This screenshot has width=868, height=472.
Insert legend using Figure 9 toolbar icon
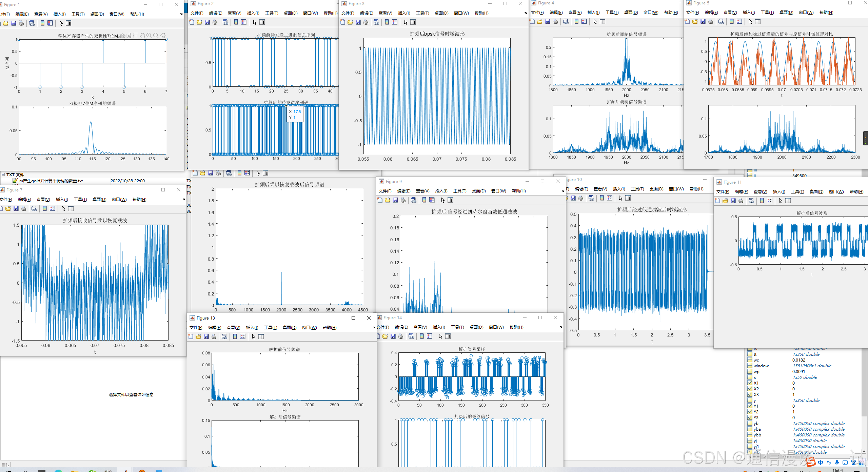pyautogui.click(x=432, y=200)
